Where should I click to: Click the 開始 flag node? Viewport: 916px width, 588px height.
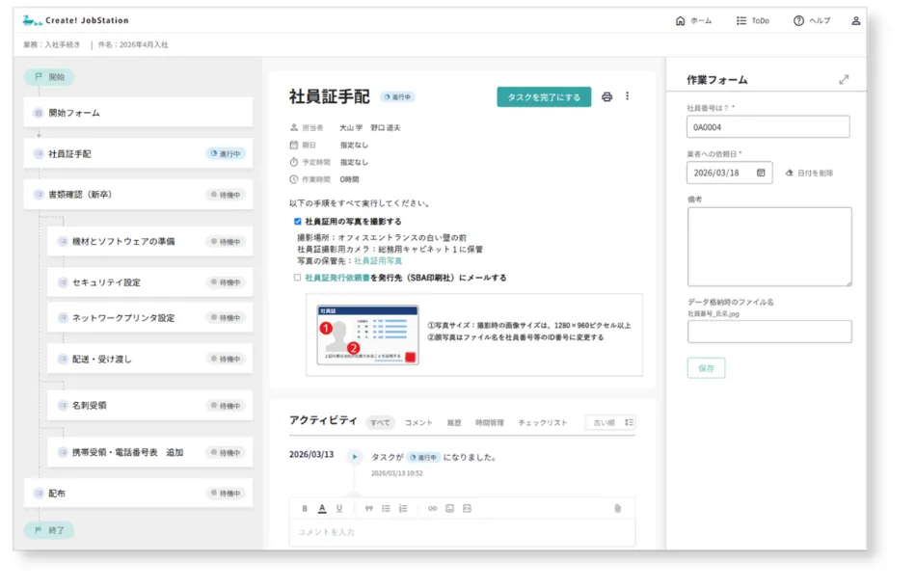coord(49,77)
